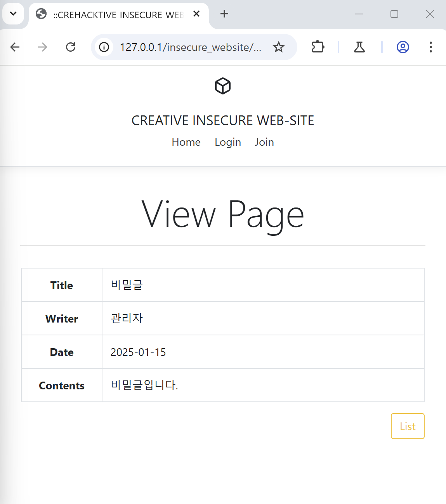
Task: Open the Extensions puzzle icon
Action: coord(318,47)
